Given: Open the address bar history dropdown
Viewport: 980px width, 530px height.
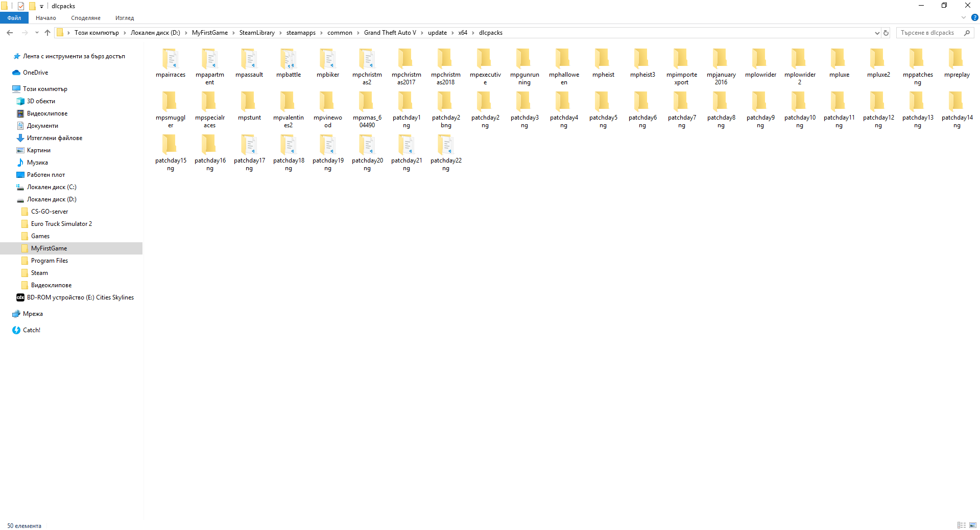Looking at the screenshot, I should click(877, 33).
